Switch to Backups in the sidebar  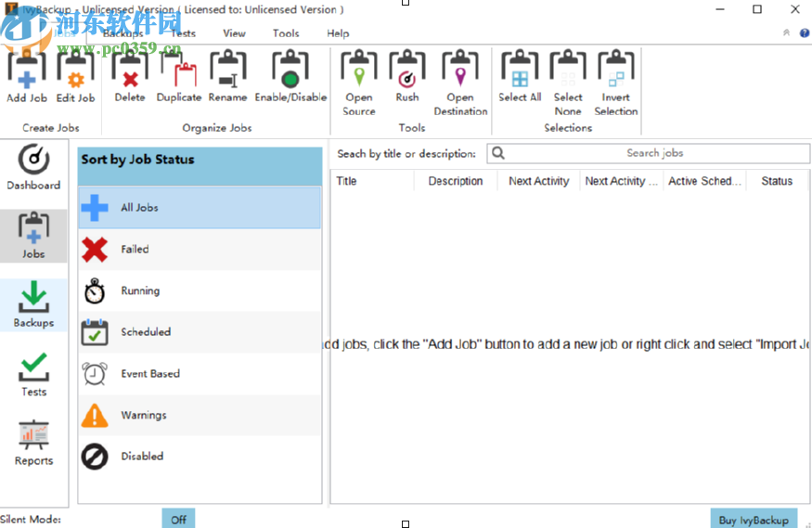click(33, 304)
